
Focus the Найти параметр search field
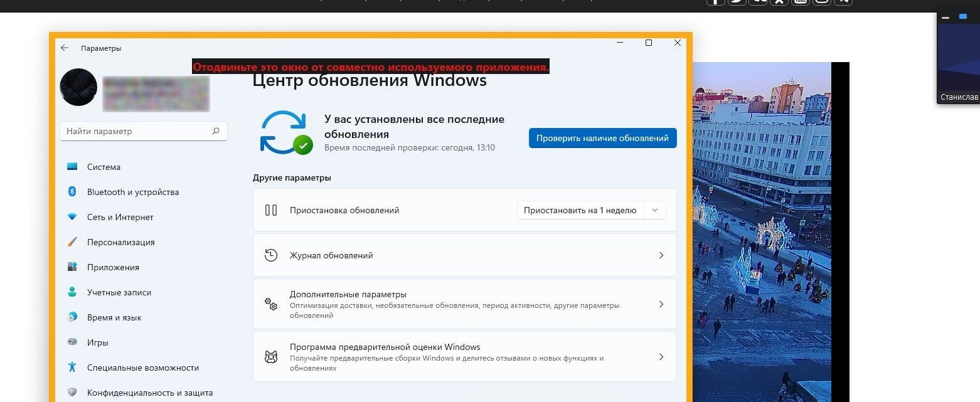(x=143, y=131)
